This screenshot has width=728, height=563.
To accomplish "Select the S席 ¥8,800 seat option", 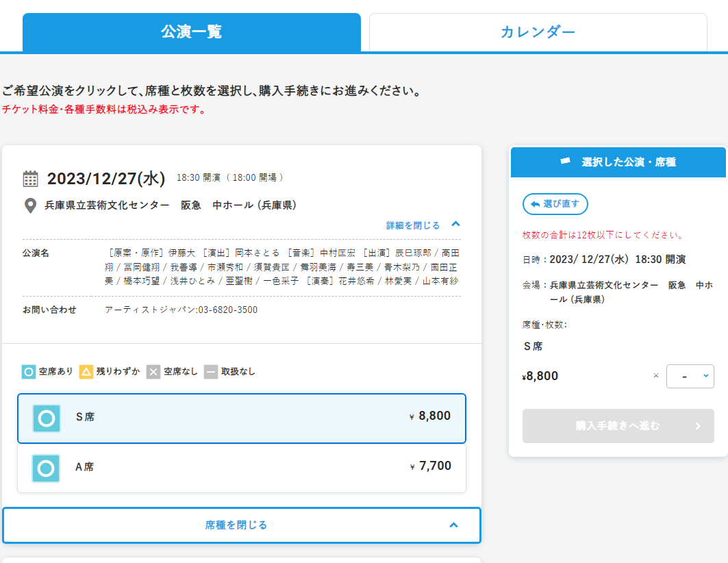I will pyautogui.click(x=242, y=418).
